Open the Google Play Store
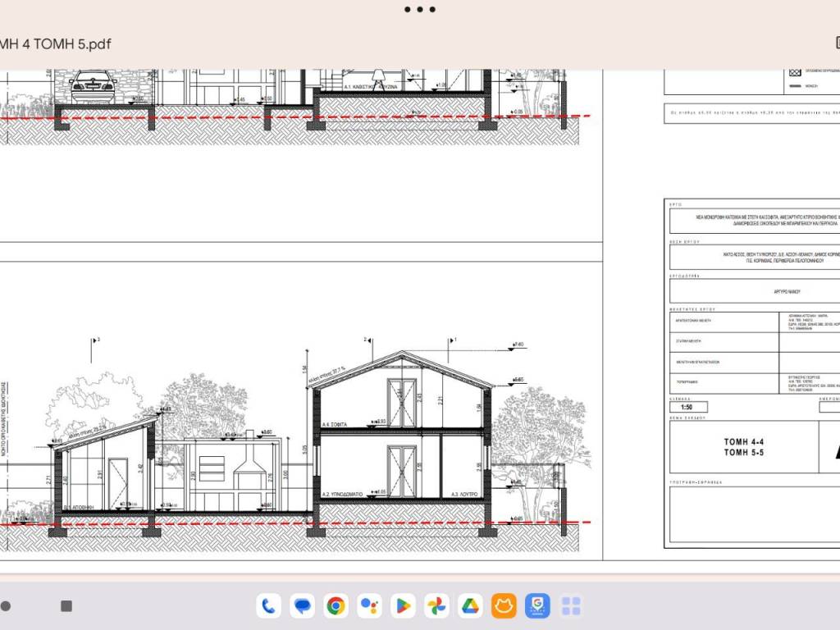 (x=403, y=606)
